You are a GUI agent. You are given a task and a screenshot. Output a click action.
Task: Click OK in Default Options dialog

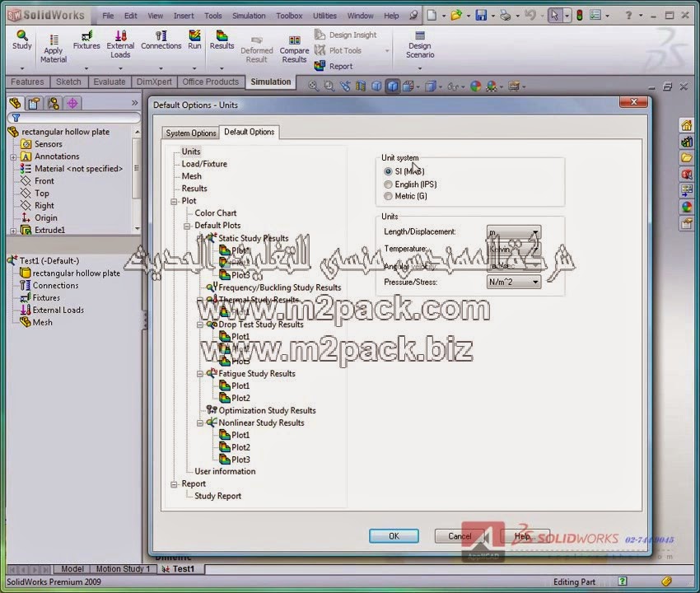tap(394, 536)
